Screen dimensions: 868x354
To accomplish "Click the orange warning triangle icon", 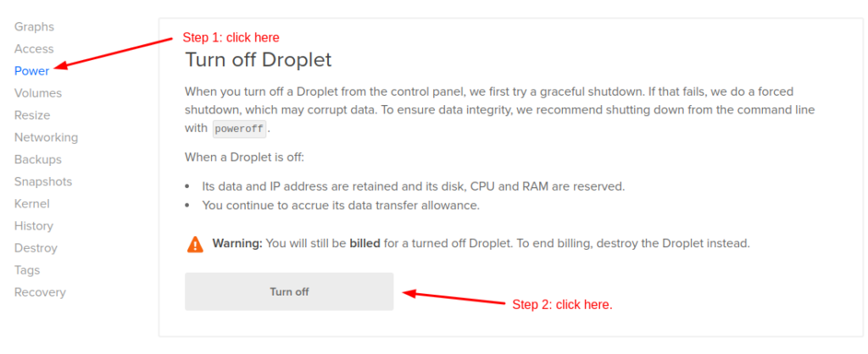I will click(196, 244).
